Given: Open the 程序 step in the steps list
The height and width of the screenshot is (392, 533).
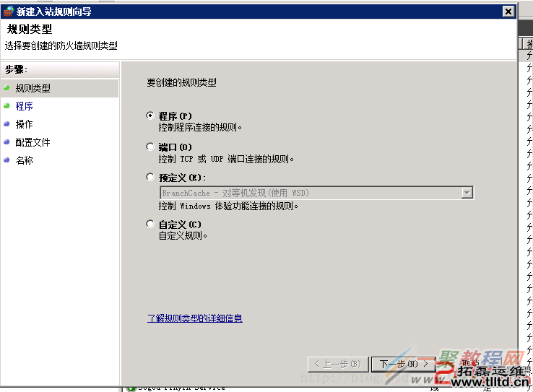Looking at the screenshot, I should pyautogui.click(x=25, y=106).
